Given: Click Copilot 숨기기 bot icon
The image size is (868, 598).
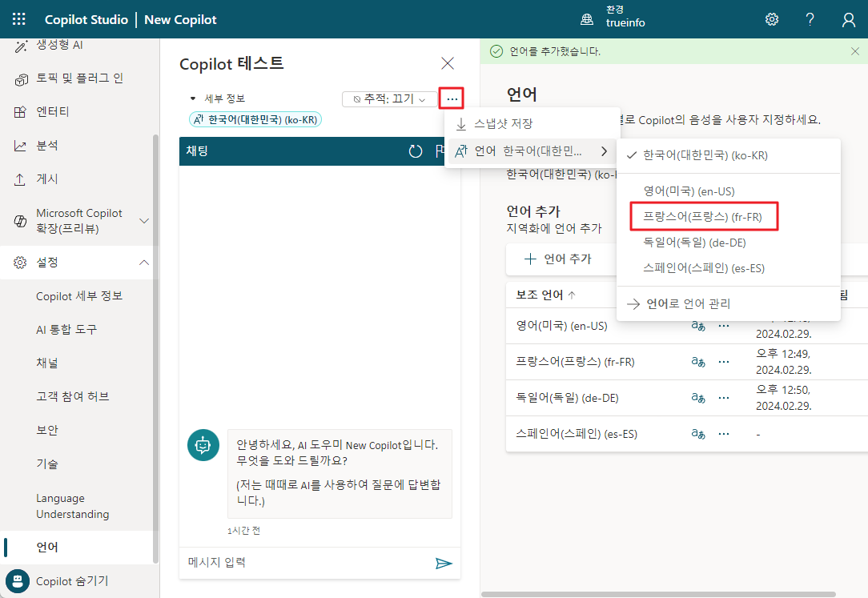Looking at the screenshot, I should [x=18, y=581].
